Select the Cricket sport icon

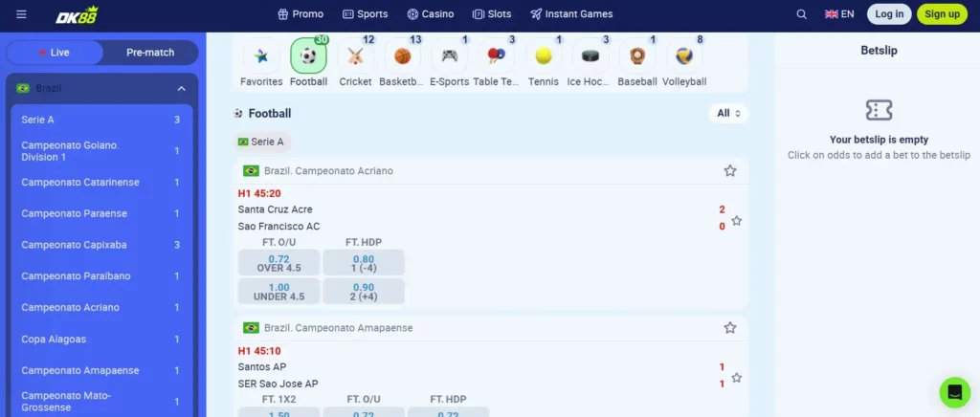click(x=356, y=56)
